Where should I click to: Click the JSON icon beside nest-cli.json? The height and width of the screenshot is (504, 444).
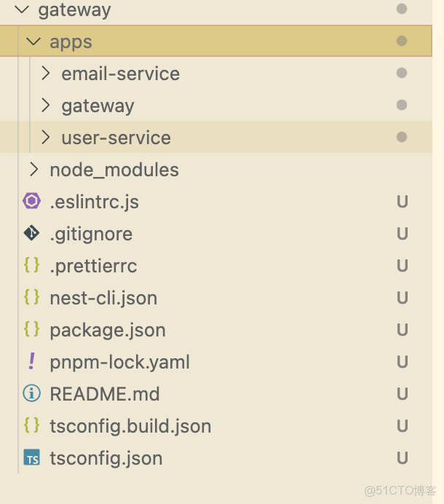31,298
